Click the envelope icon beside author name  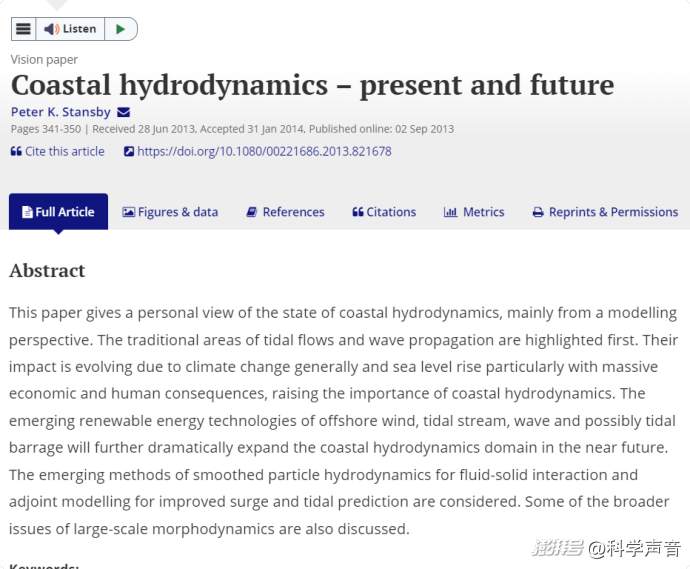[x=124, y=112]
